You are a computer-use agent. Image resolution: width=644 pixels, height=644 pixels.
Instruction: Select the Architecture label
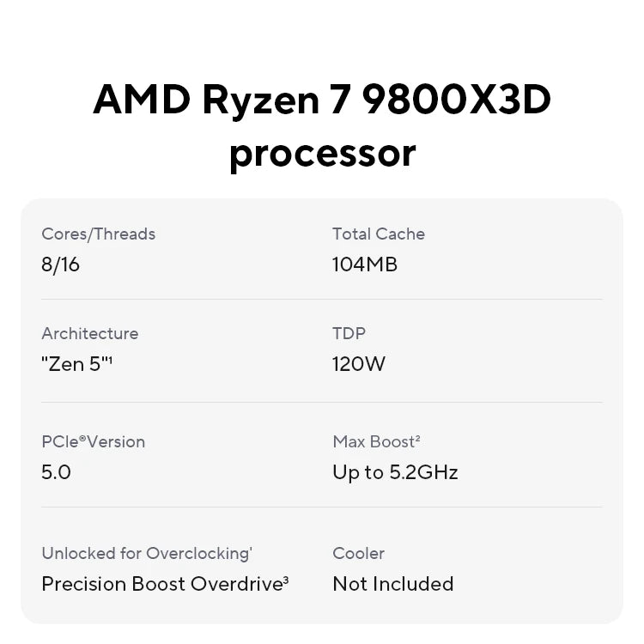coord(89,333)
